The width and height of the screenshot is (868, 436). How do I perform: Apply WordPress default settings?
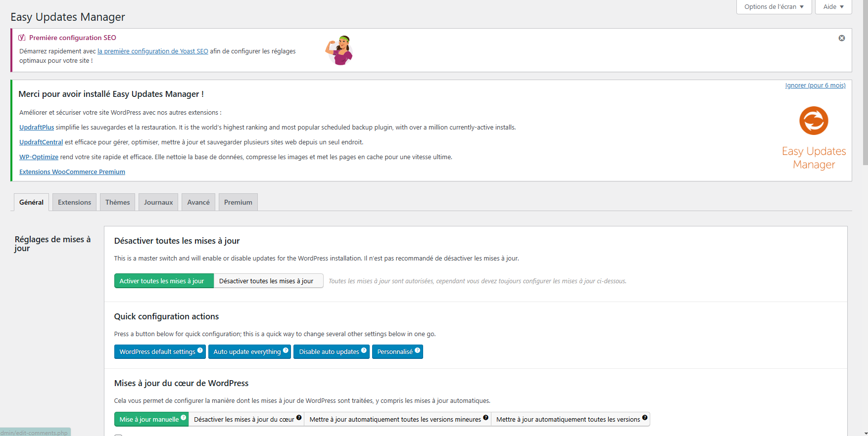160,351
